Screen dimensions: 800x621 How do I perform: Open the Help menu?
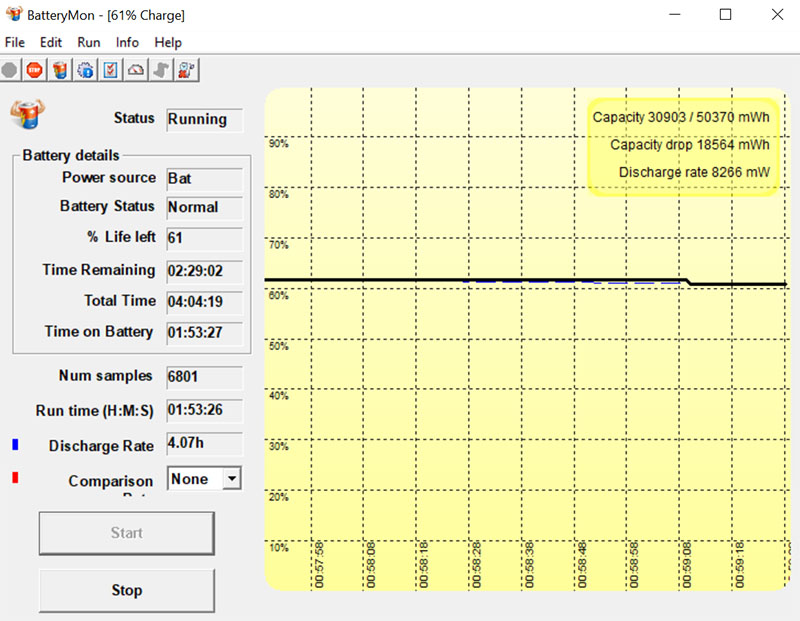click(168, 42)
